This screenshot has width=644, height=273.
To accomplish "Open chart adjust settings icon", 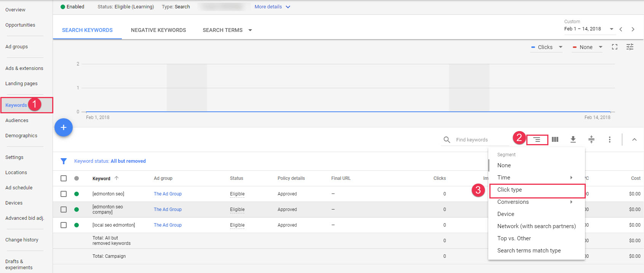I will point(630,47).
